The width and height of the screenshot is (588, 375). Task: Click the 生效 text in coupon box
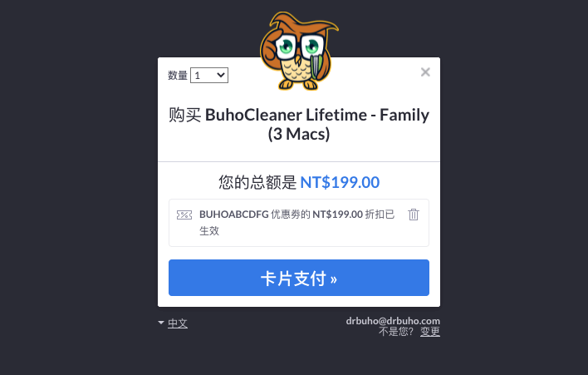(209, 231)
